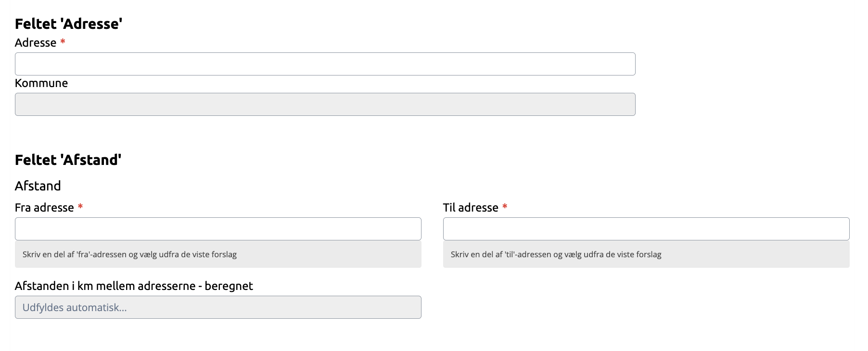
Task: Select the disabled Kommune field
Action: click(325, 104)
